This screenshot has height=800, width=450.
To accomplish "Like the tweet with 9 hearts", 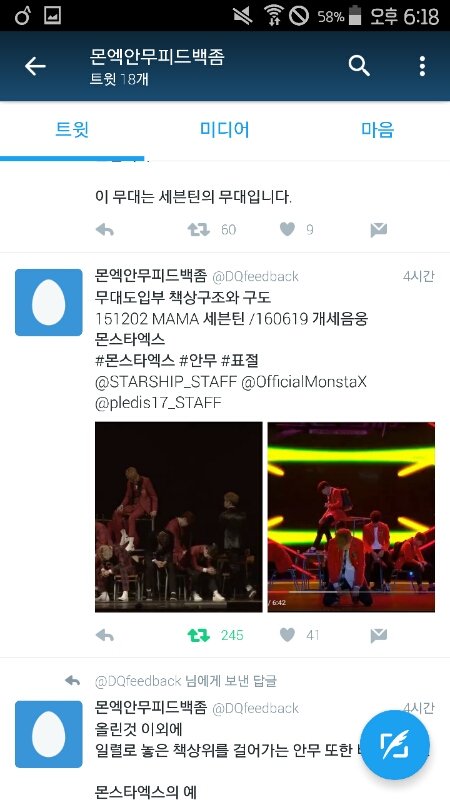I will point(287,230).
